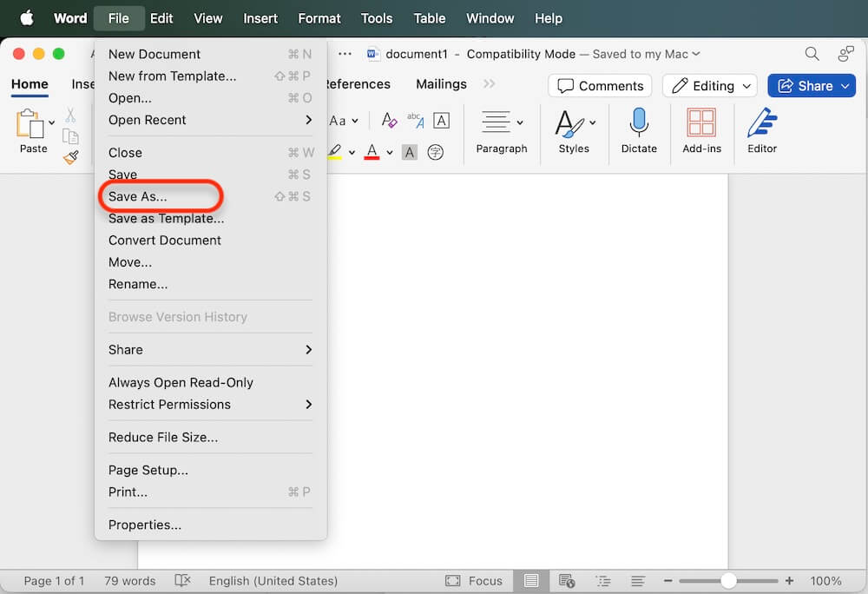Open the Mailings ribbon tab

point(440,84)
